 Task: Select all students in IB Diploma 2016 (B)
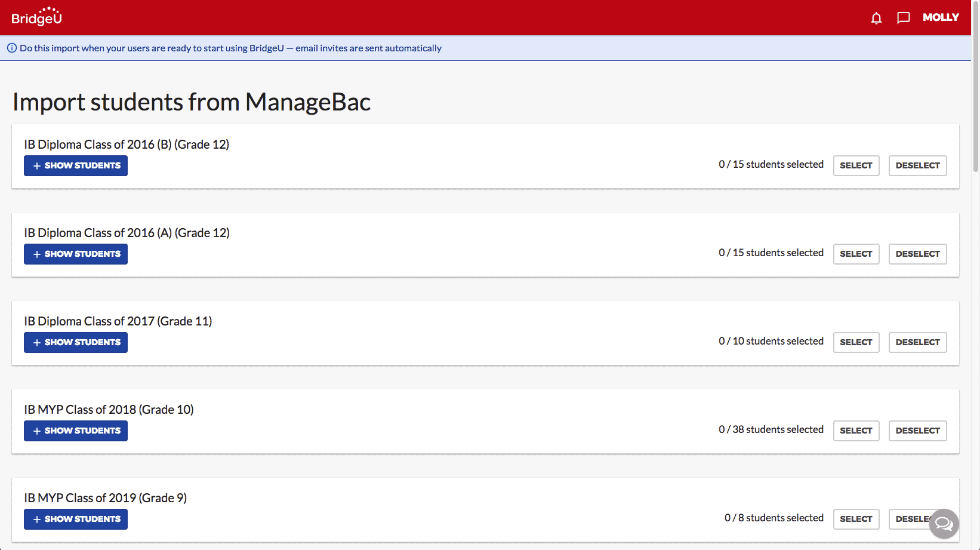[856, 165]
